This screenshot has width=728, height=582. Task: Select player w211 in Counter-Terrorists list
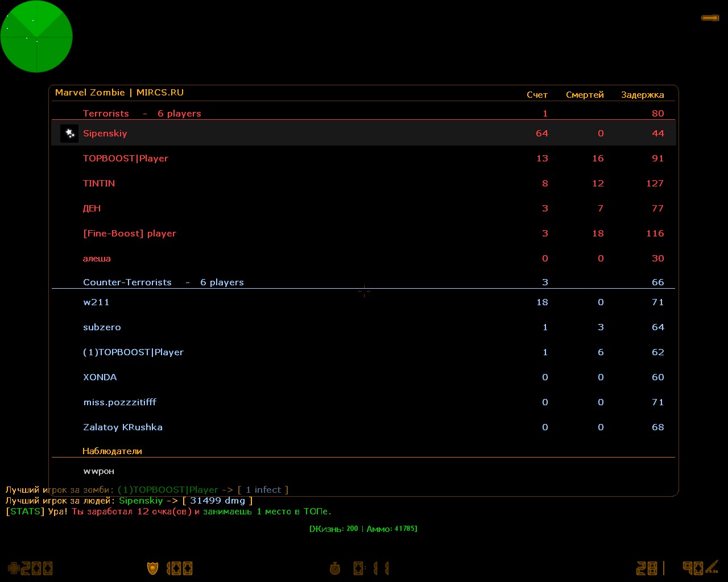[96, 302]
